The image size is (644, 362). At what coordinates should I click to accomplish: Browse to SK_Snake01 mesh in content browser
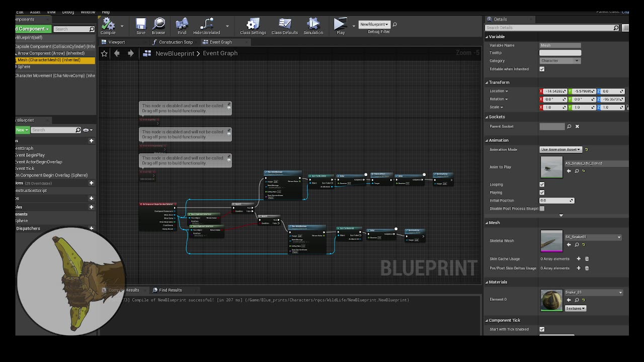(577, 245)
